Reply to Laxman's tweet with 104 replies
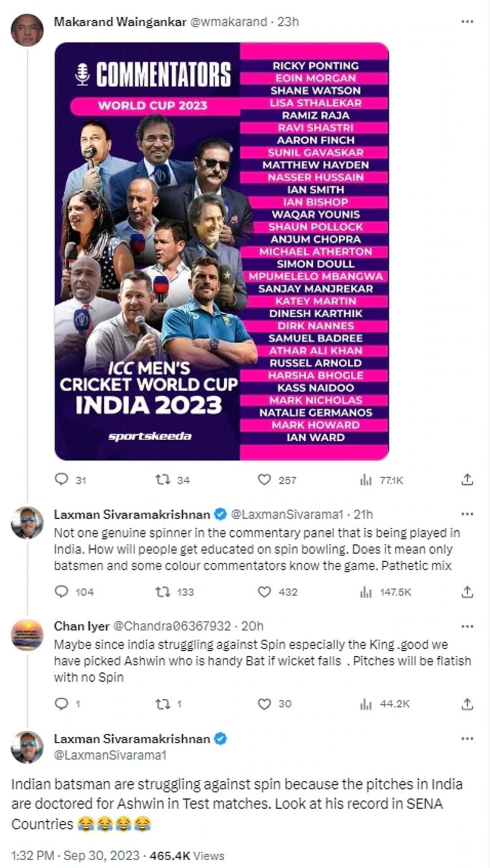The width and height of the screenshot is (490, 868). pyautogui.click(x=61, y=592)
